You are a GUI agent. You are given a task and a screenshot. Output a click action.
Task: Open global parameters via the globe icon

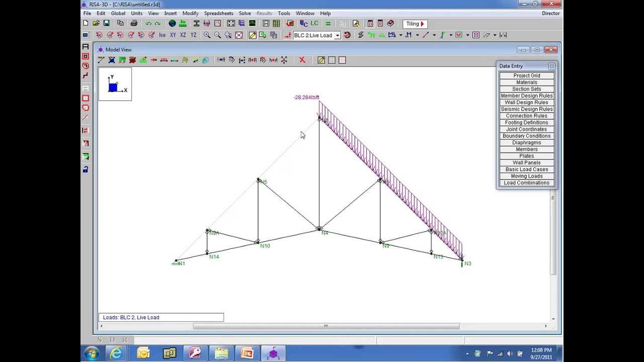pos(172,23)
